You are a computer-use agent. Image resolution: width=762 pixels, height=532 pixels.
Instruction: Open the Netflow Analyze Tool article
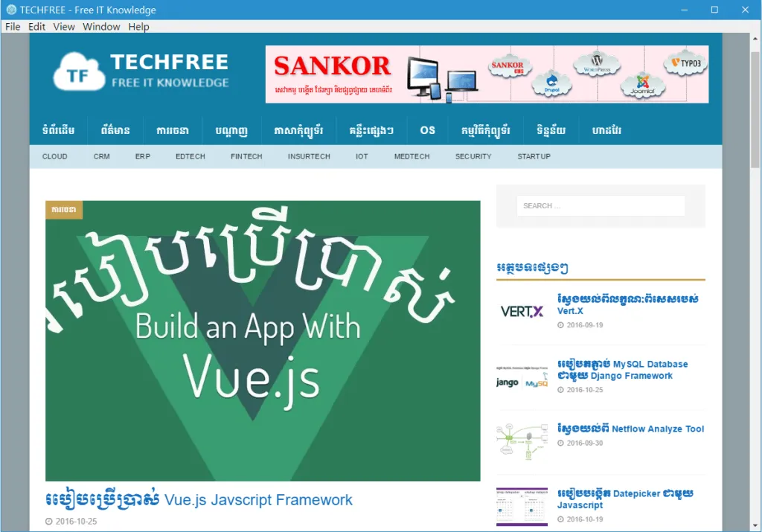(630, 429)
